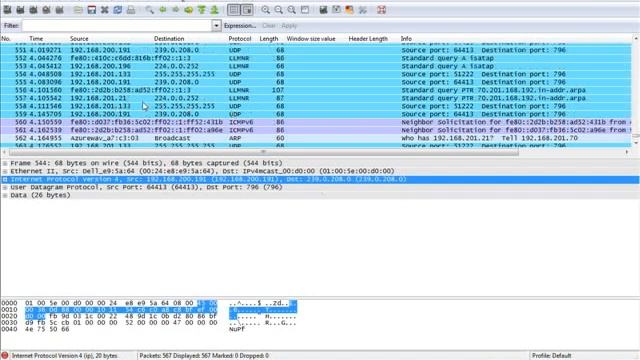Sort packets by No. column

point(6,39)
